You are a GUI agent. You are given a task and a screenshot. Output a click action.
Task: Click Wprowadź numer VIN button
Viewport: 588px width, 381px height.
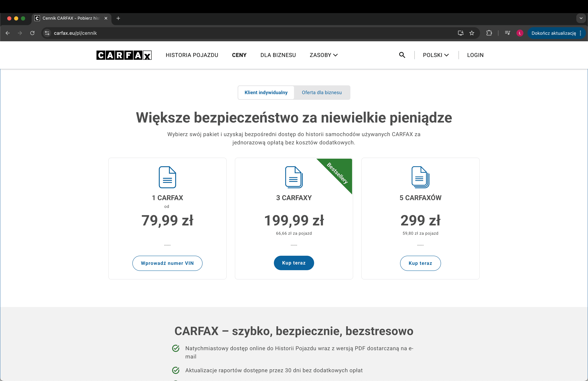[x=167, y=263]
